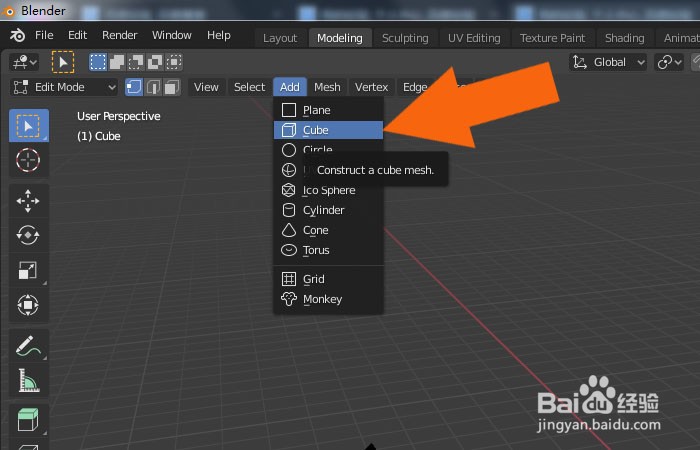Add a Circle mesh from menu
The height and width of the screenshot is (450, 700).
(x=329, y=150)
